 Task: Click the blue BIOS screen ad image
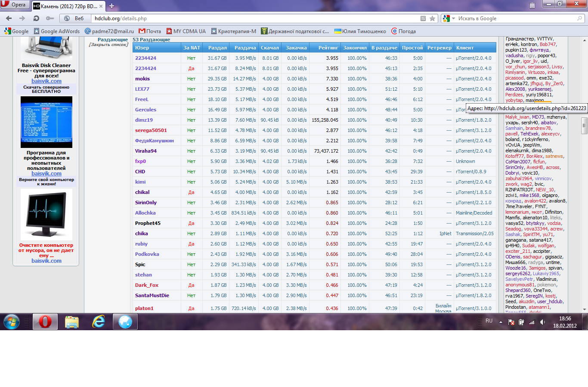click(46, 122)
